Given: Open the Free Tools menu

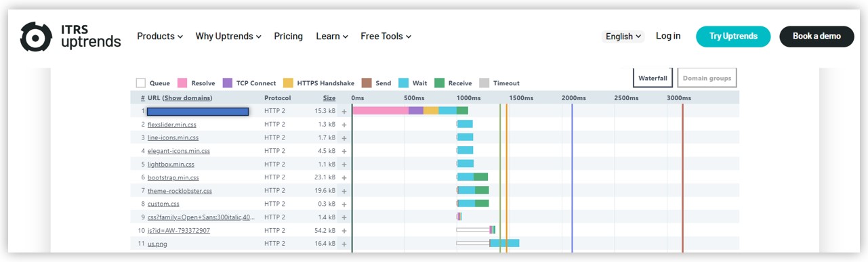Looking at the screenshot, I should point(386,37).
